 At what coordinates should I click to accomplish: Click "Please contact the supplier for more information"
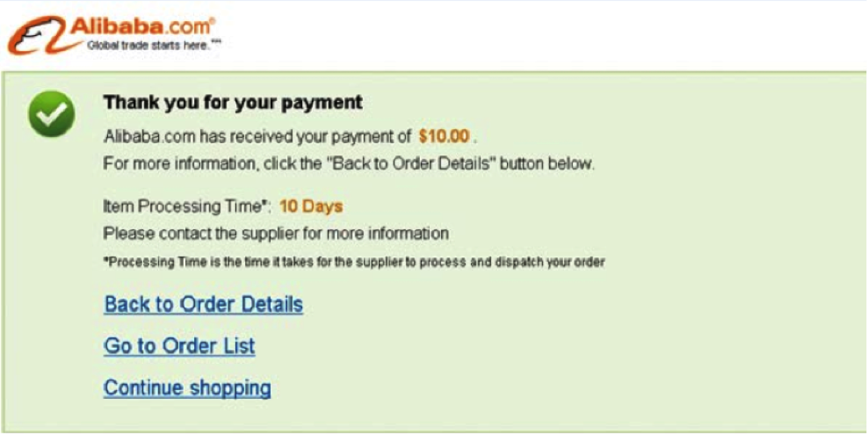point(276,234)
